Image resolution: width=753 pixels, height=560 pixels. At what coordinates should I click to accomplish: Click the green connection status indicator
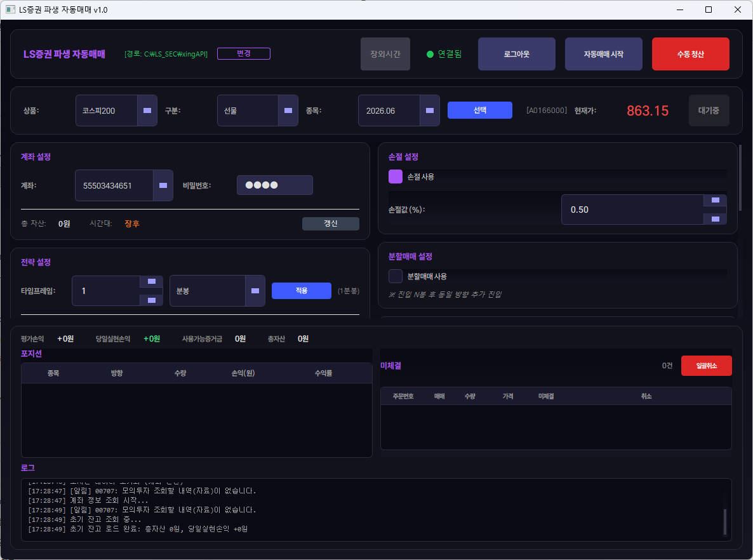pos(430,54)
